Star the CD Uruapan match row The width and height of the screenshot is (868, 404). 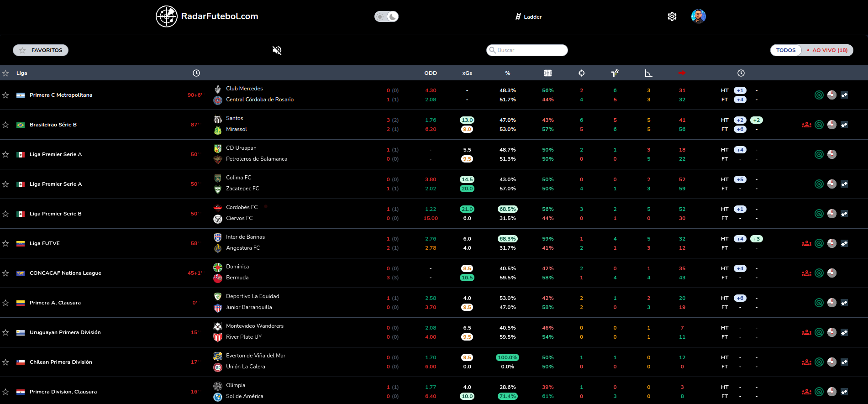point(5,154)
